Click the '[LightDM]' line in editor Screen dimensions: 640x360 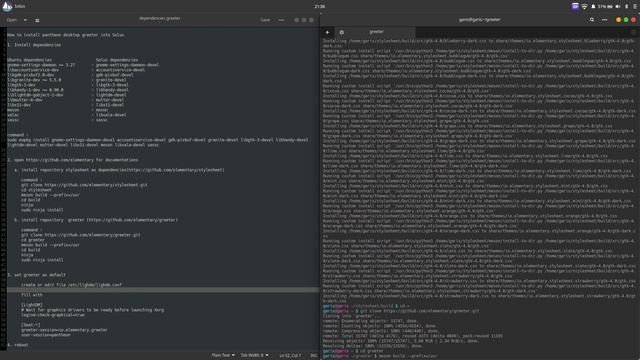point(32,305)
